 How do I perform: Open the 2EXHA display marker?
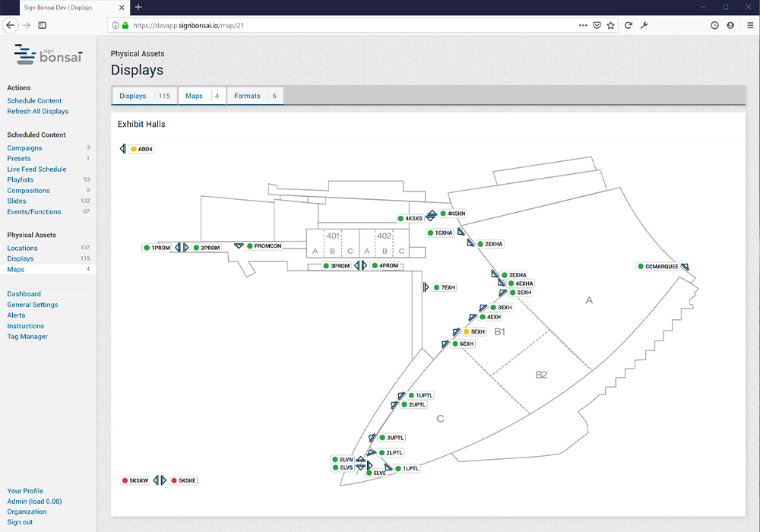[x=490, y=244]
